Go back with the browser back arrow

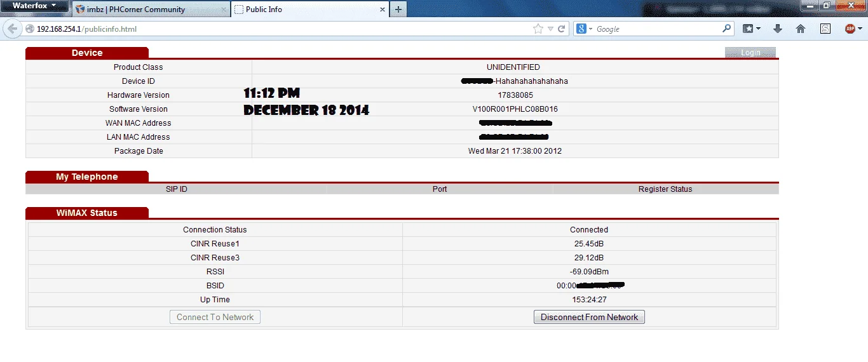point(12,29)
